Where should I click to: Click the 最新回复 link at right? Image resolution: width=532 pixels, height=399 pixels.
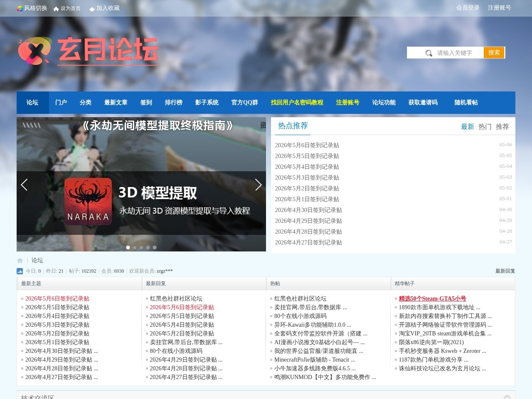(505, 271)
